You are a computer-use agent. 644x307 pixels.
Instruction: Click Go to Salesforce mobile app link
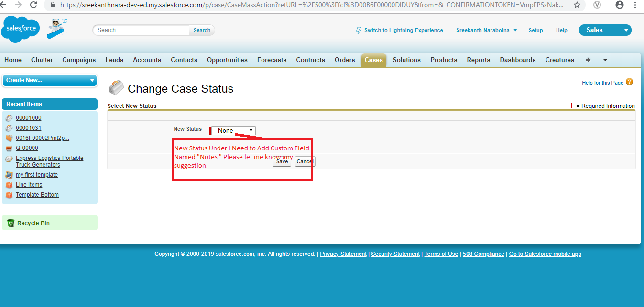545,254
